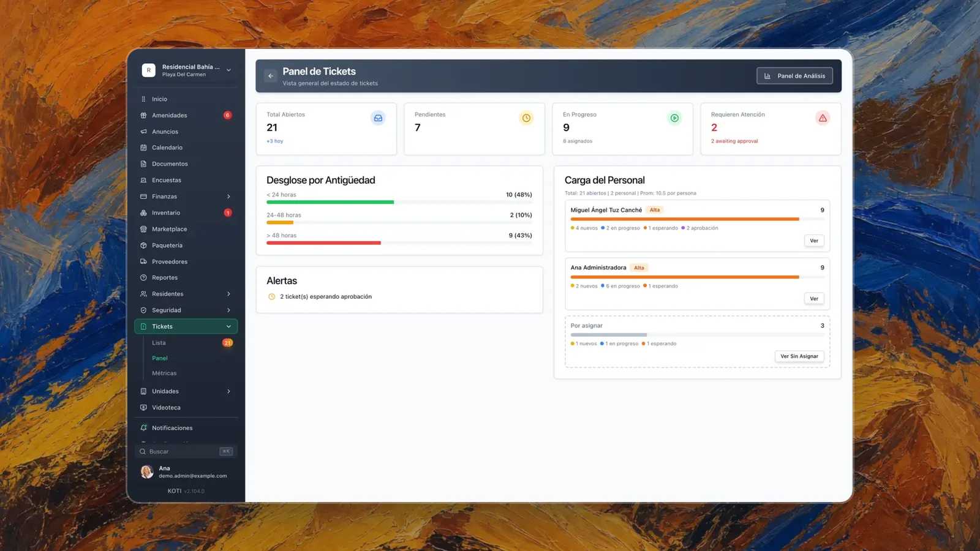980x551 pixels.
Task: Click the inbox icon on Total Abiertos card
Action: point(378,118)
